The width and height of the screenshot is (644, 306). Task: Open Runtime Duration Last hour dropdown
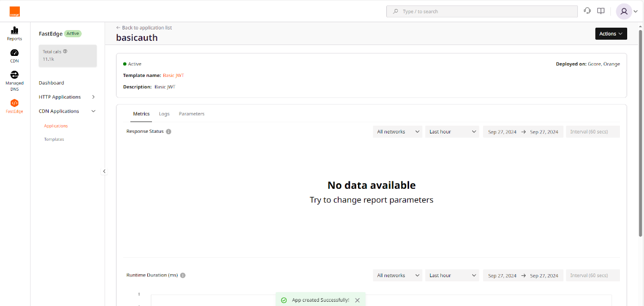click(452, 275)
